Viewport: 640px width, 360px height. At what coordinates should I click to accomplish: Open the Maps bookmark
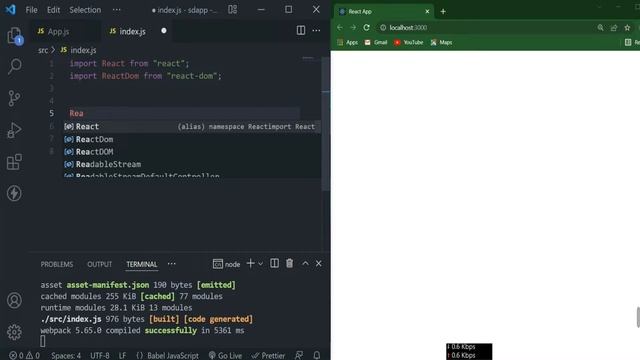[x=441, y=42]
